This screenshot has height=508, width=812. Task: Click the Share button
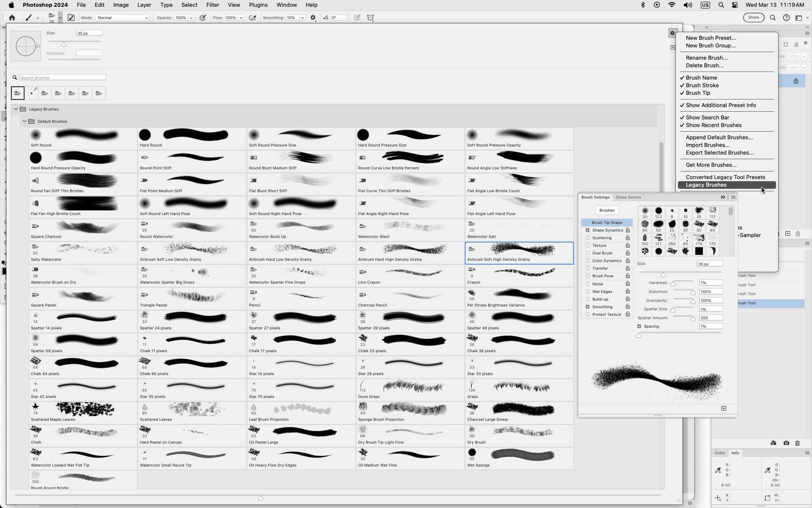(x=753, y=18)
